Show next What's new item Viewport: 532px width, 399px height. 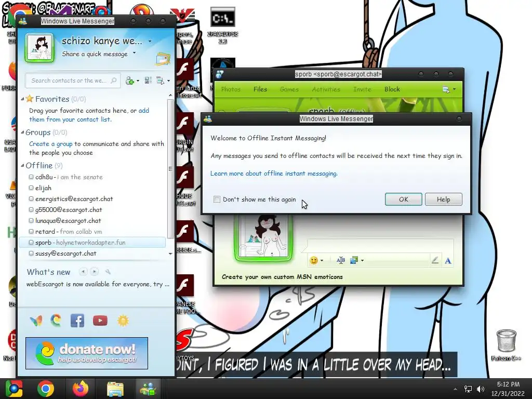tap(95, 271)
